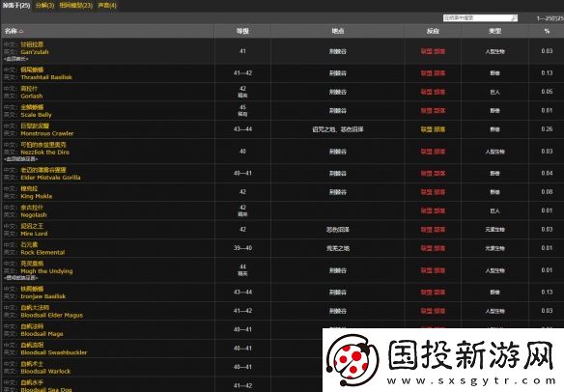The width and height of the screenshot is (564, 392).
Task: Open the Negolash NPC link
Action: click(x=34, y=214)
